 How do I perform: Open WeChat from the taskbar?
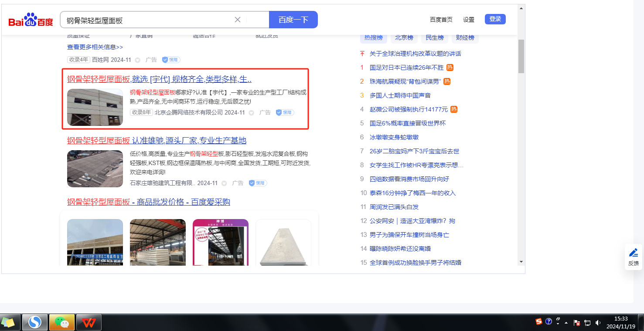click(61, 322)
